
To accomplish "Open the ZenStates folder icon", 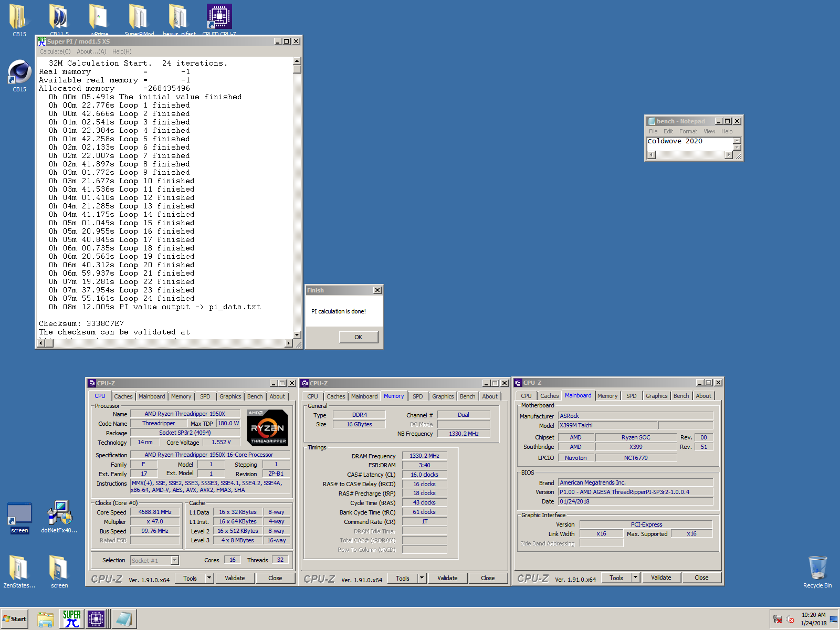I will pyautogui.click(x=19, y=572).
